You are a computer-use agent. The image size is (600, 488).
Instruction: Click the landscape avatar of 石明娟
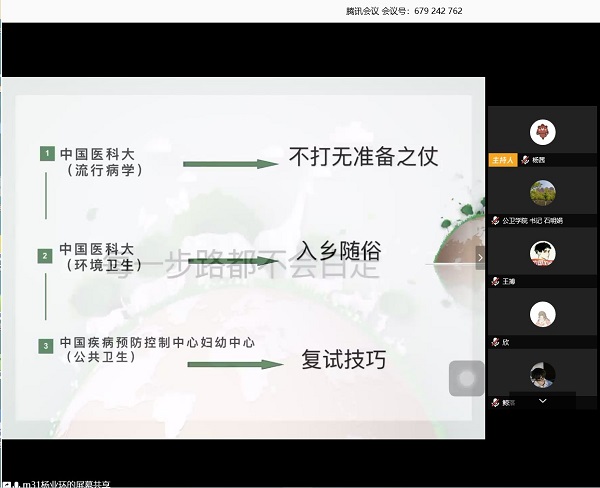[542, 192]
